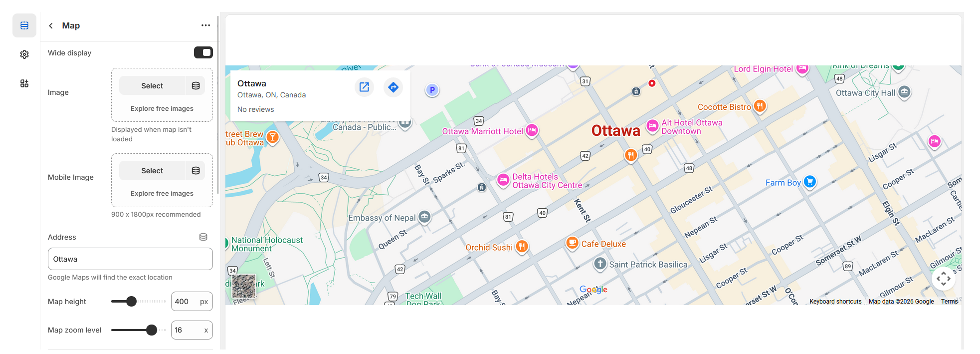
Task: Open the Map section options with the three-dot menu
Action: [x=205, y=25]
